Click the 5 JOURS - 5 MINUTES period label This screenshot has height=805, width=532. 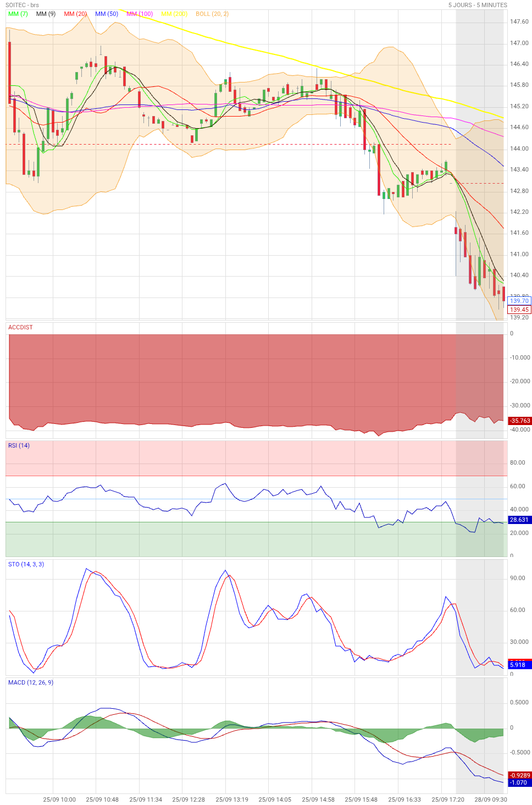point(478,5)
